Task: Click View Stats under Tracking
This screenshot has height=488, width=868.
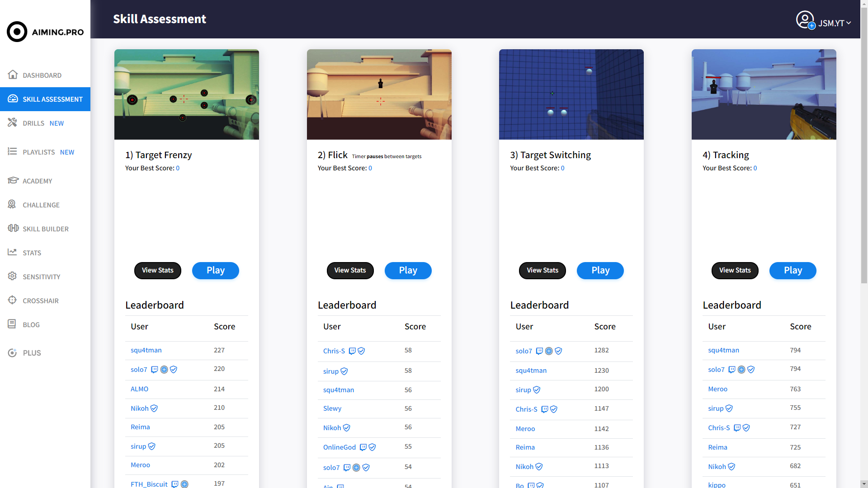Action: [735, 271]
